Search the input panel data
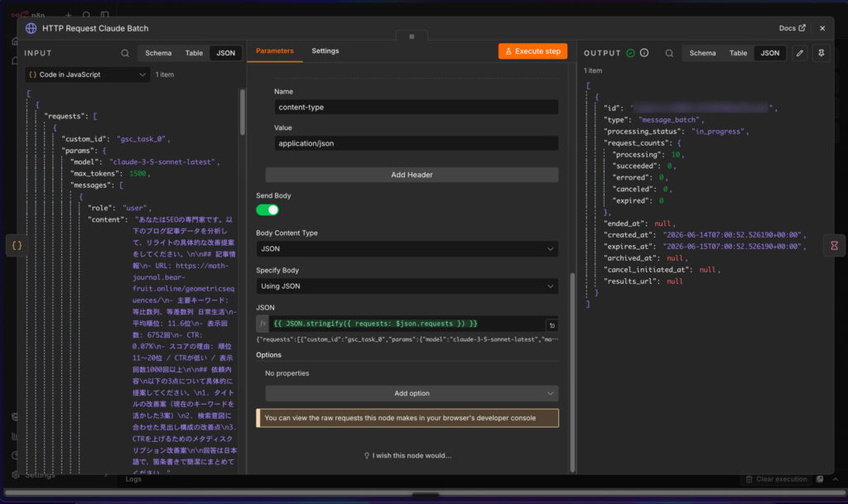Viewport: 848px width, 504px height. (125, 53)
